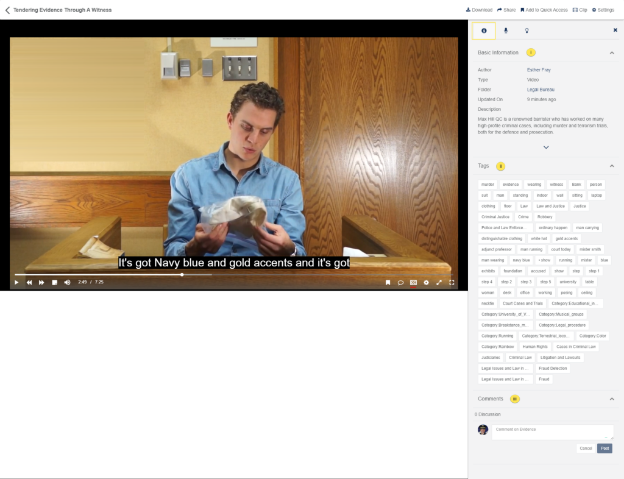Go back using the header back arrow
Image resolution: width=624 pixels, height=479 pixels.
[7, 9]
